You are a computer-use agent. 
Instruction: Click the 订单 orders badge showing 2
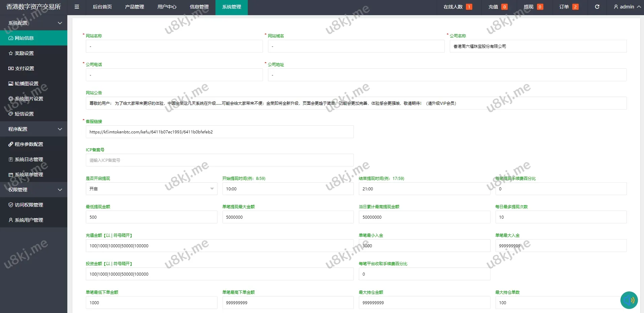568,7
